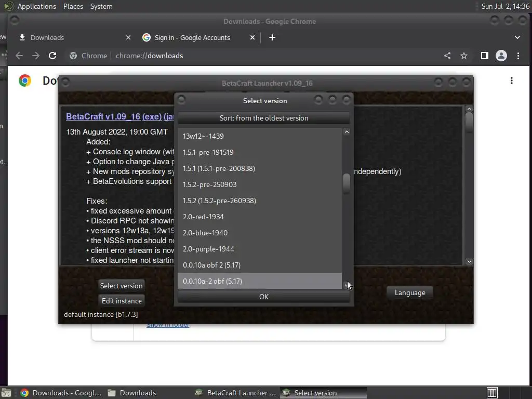Select version 2.0-blue-1940
Image resolution: width=532 pixels, height=399 pixels.
[x=260, y=233]
